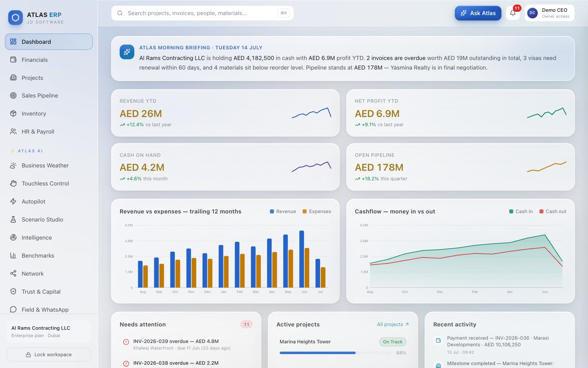Open the Demo CEO account menu
Viewport: 588px width, 368px height.
click(549, 13)
